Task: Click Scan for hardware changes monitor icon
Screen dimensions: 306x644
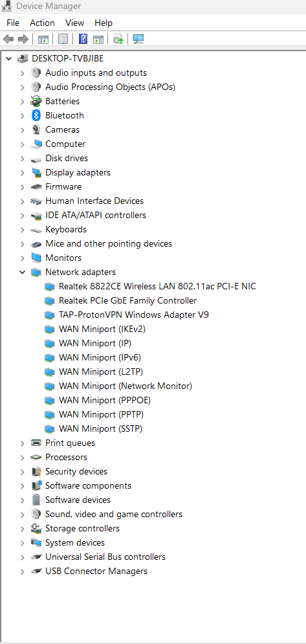Action: pos(138,39)
